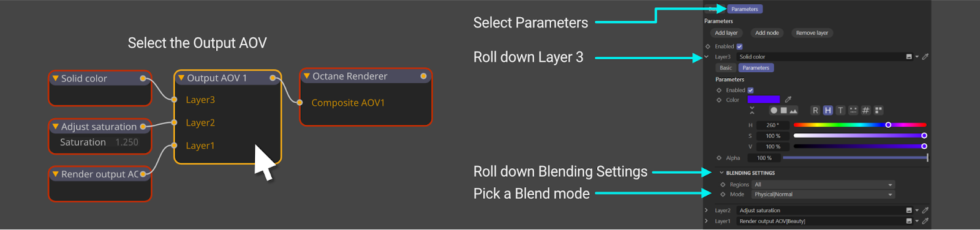Toggle the top Enabled checkbox
Image resolution: width=980 pixels, height=230 pixels.
739,46
